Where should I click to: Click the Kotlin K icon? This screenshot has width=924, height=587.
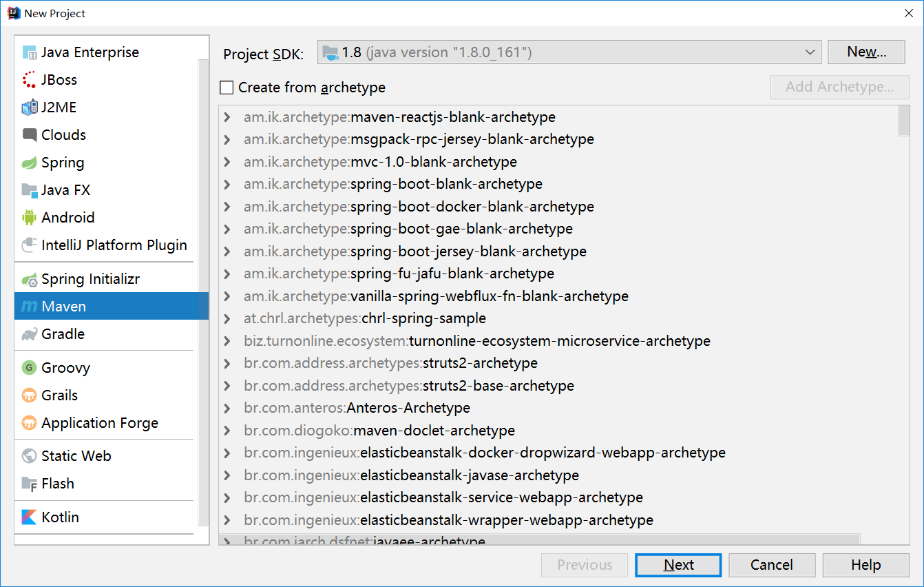[x=30, y=517]
